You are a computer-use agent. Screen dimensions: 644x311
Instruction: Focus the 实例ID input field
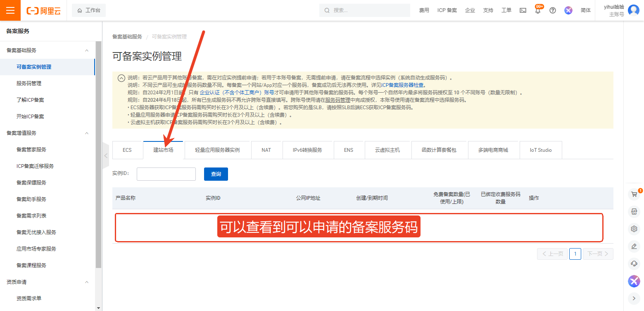click(166, 174)
